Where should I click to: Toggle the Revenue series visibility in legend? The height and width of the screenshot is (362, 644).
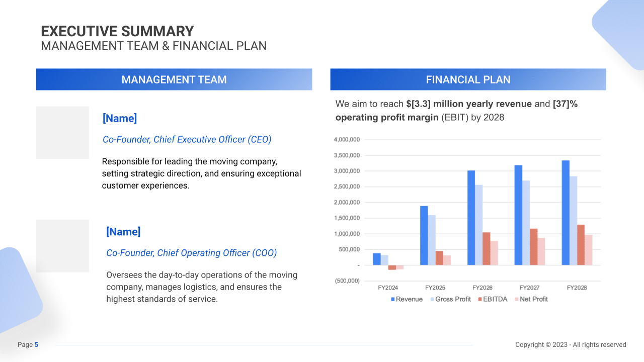(x=393, y=299)
